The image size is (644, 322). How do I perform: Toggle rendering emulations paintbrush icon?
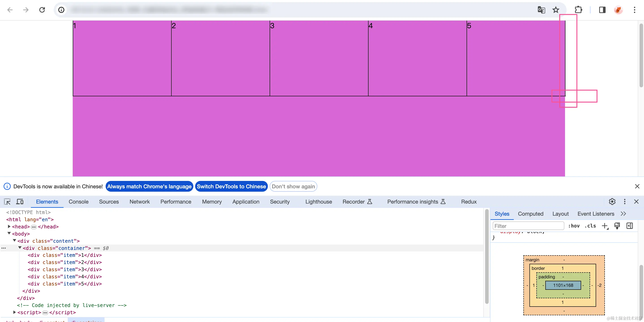(x=617, y=226)
